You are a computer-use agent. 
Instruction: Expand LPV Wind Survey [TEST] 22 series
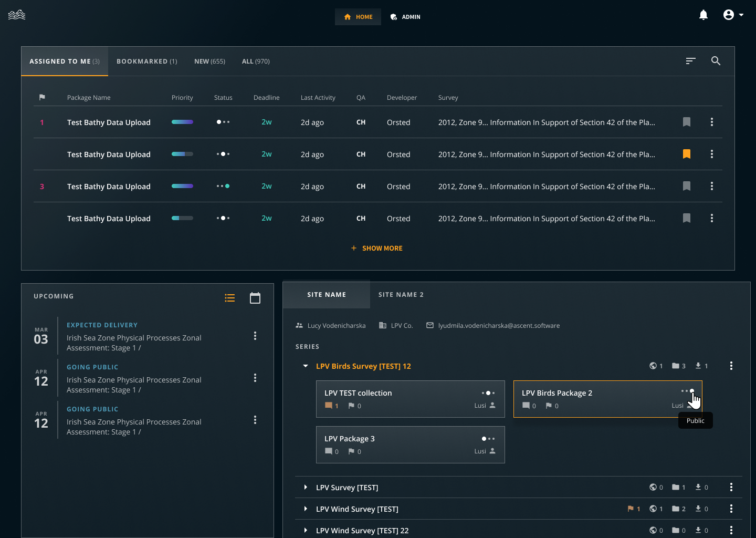(306, 531)
